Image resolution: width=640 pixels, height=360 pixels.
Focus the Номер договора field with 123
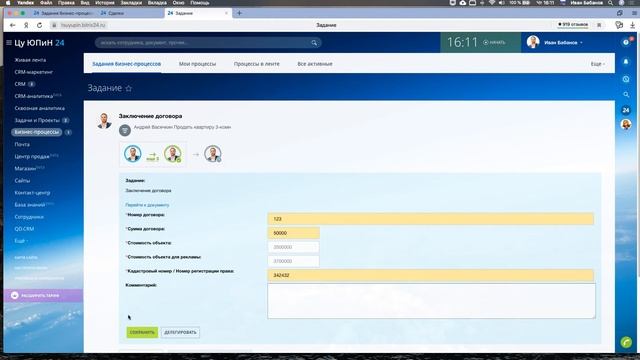click(431, 219)
